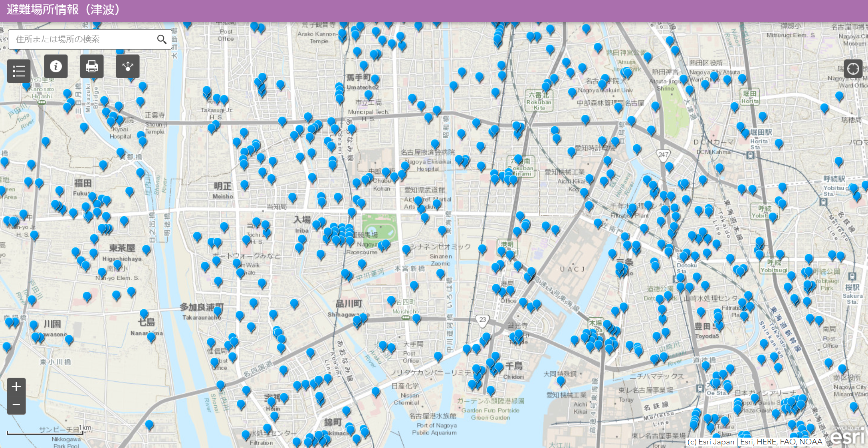The width and height of the screenshot is (868, 448).
Task: Click the esri logo
Action: [847, 436]
